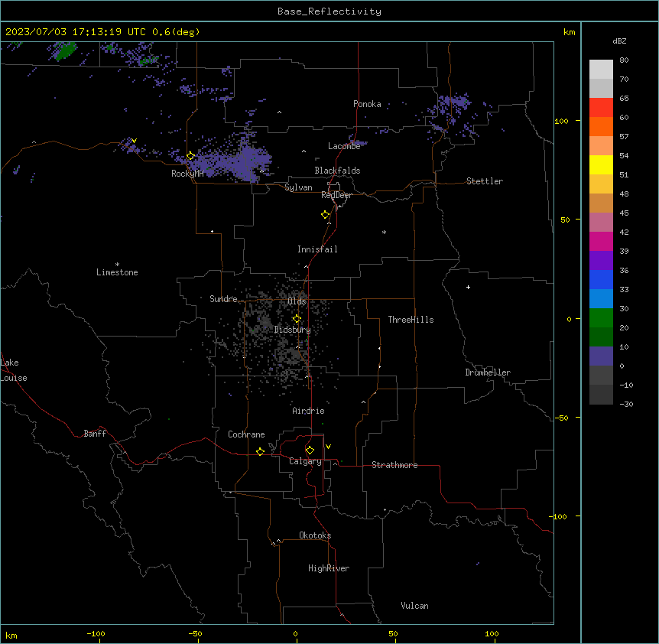Select the 20 dBZ dark green swatch
This screenshot has height=644, width=659.
pyautogui.click(x=601, y=337)
